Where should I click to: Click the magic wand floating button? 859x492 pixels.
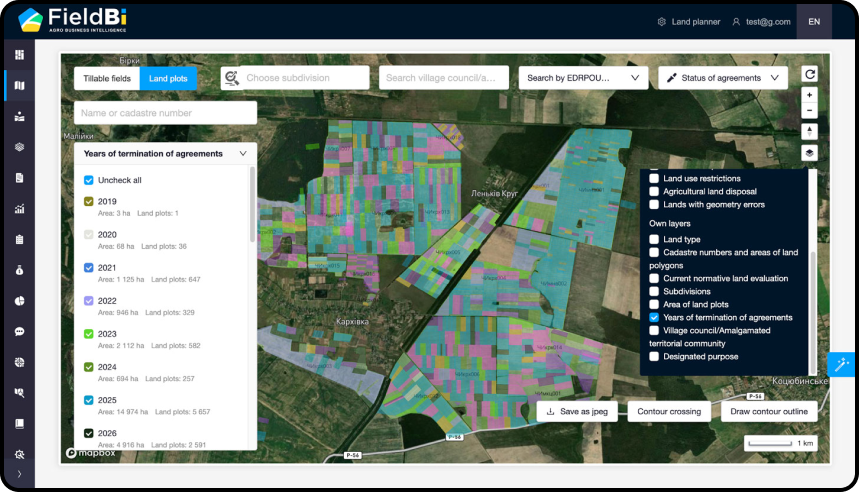(841, 365)
